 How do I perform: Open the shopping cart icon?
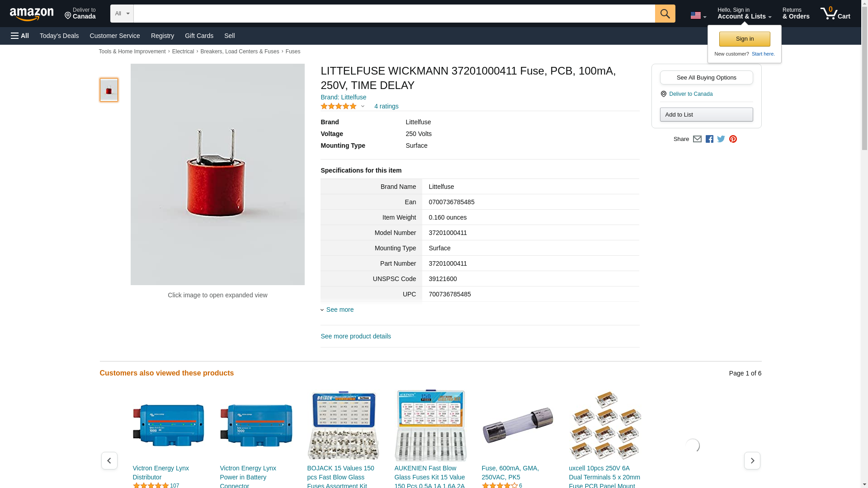[x=835, y=14]
